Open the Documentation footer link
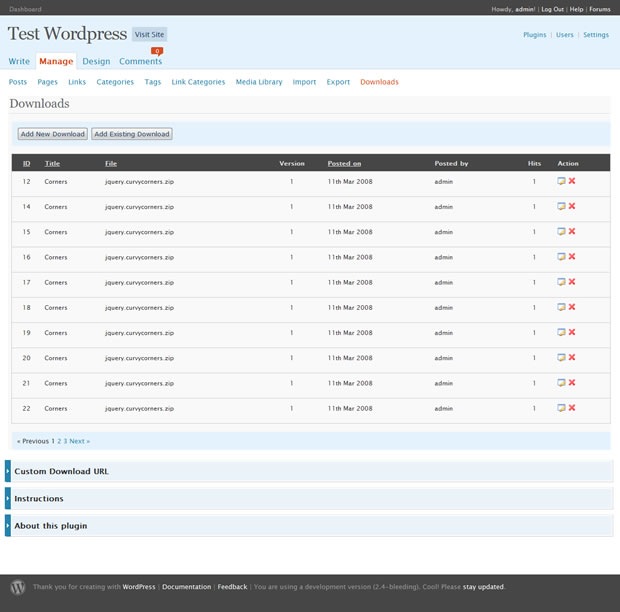Image resolution: width=620 pixels, height=612 pixels. pos(187,587)
